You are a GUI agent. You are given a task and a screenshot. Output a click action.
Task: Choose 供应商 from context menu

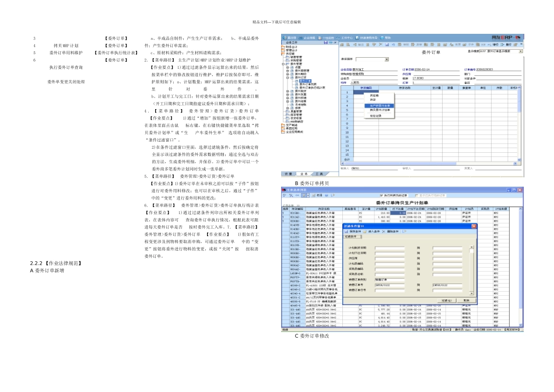[x=374, y=96]
